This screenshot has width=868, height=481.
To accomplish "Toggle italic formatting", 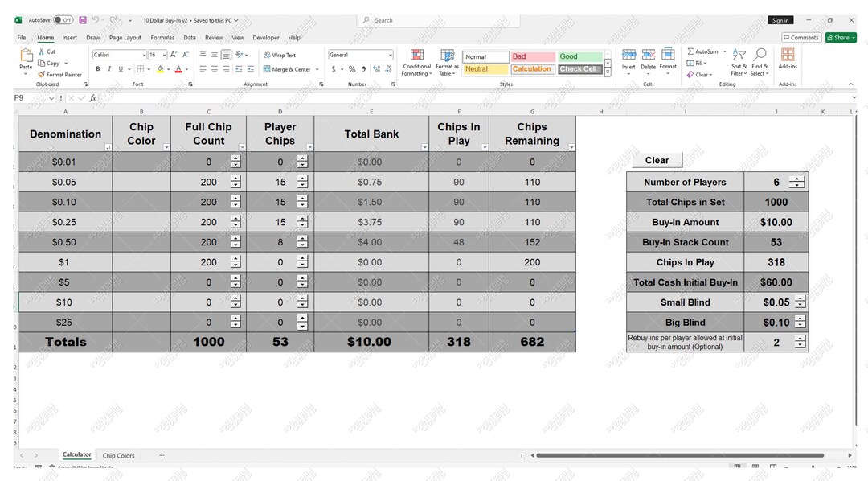I will 108,69.
